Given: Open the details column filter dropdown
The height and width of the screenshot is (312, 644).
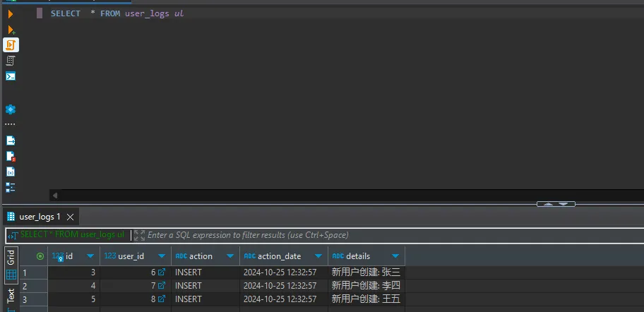Looking at the screenshot, I should [x=395, y=256].
